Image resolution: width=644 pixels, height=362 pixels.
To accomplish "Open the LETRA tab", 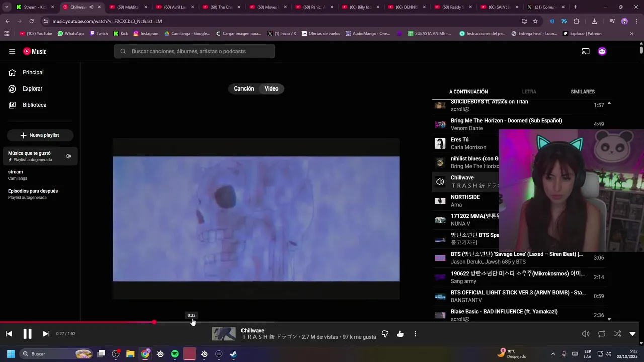I will [529, 92].
